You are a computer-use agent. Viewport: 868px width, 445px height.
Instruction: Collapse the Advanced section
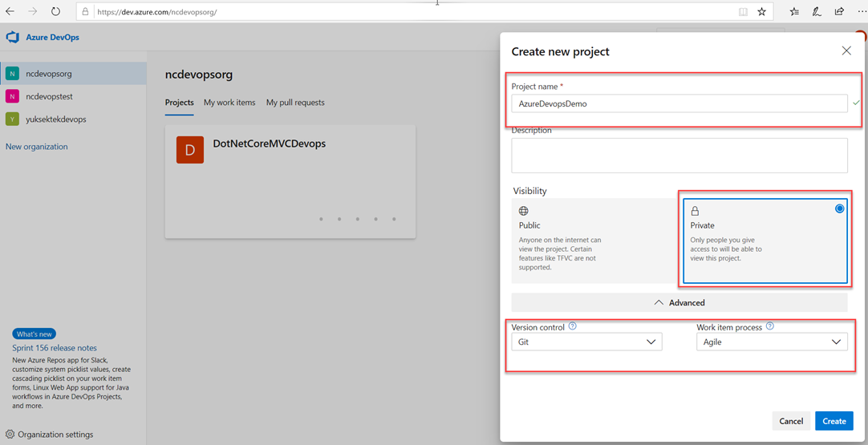coord(679,303)
